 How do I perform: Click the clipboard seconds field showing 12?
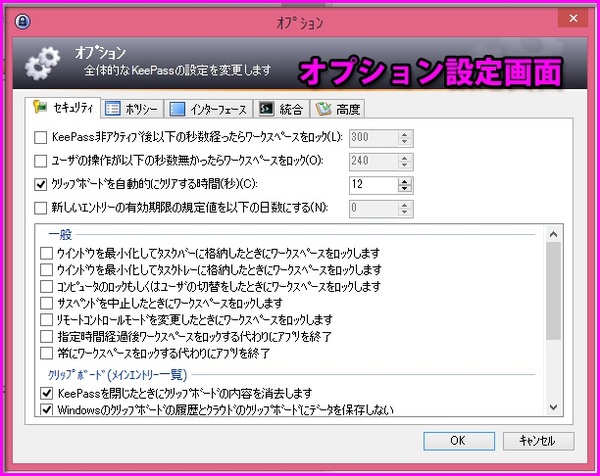pyautogui.click(x=373, y=185)
